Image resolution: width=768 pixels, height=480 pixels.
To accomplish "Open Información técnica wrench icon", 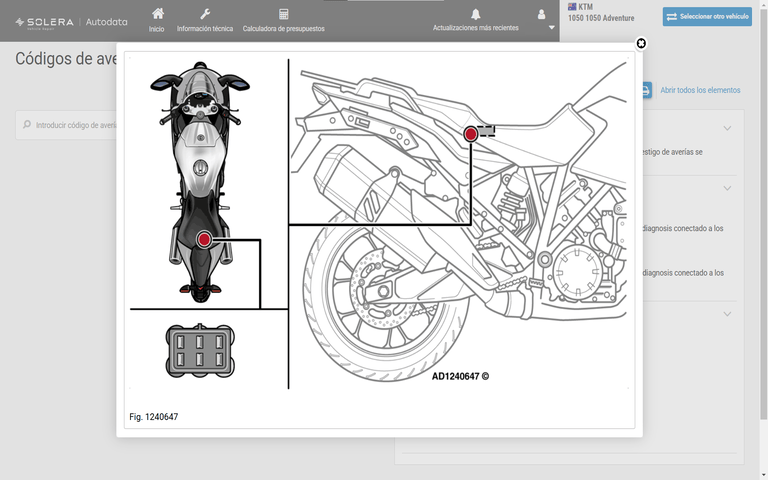I will pyautogui.click(x=205, y=14).
